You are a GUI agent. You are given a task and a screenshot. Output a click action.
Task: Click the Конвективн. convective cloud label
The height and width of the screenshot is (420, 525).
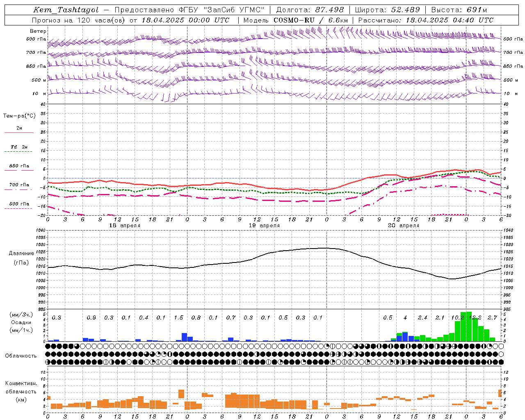[x=21, y=383]
